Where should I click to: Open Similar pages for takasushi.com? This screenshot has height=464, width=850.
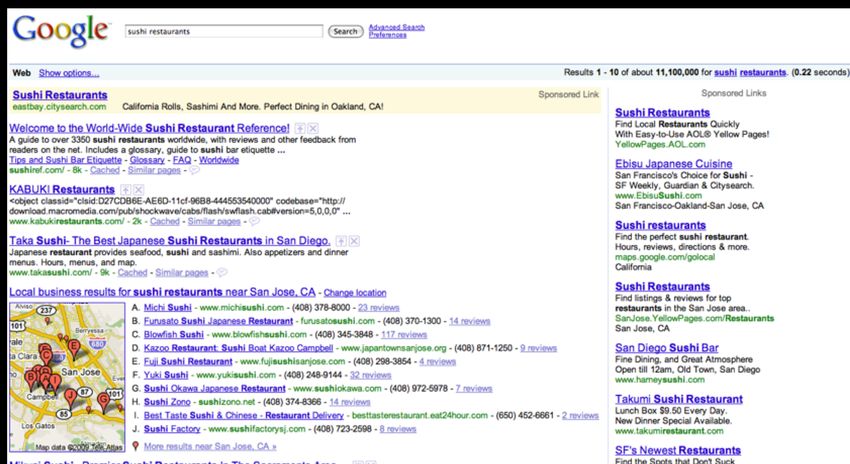[x=182, y=273]
